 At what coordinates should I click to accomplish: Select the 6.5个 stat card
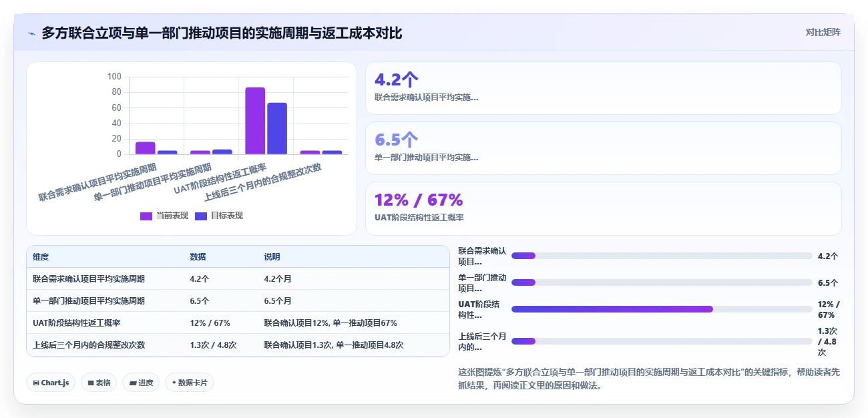(604, 148)
